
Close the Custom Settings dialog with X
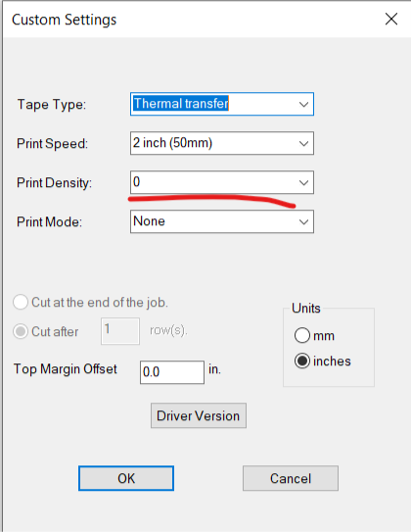pos(391,19)
